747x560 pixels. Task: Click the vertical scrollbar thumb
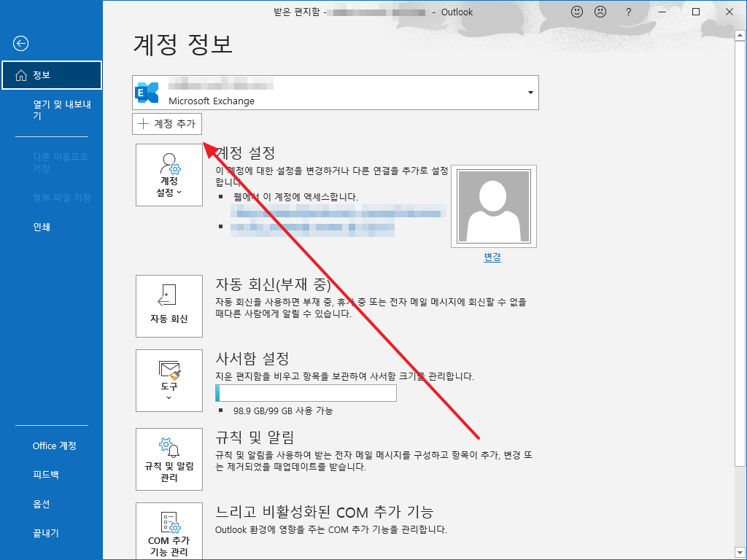point(740,252)
